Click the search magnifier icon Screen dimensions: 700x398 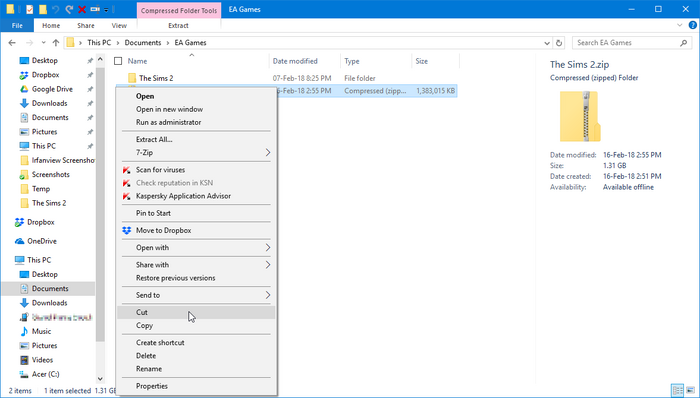click(x=683, y=43)
